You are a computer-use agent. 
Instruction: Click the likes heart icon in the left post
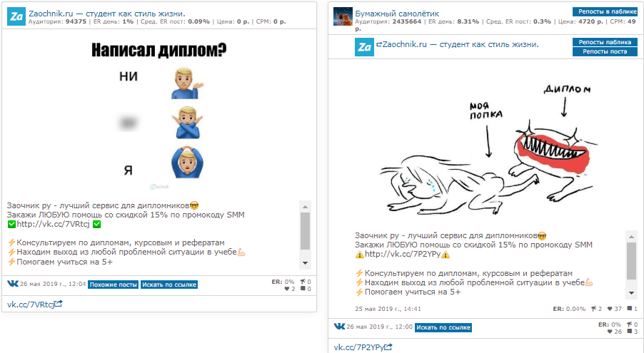pos(287,289)
